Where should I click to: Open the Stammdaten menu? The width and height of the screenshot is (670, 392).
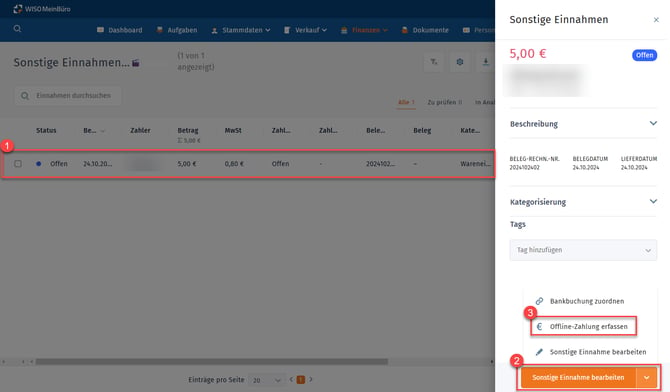click(x=241, y=30)
